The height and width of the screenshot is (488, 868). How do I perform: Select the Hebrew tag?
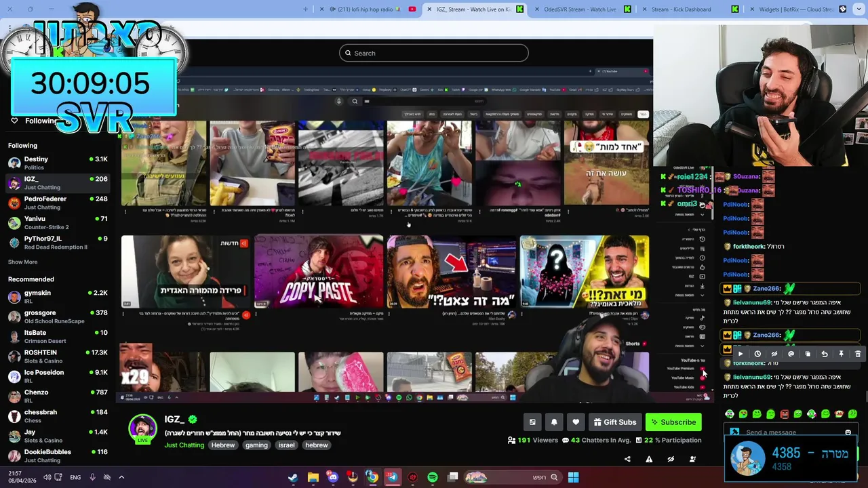click(x=222, y=445)
